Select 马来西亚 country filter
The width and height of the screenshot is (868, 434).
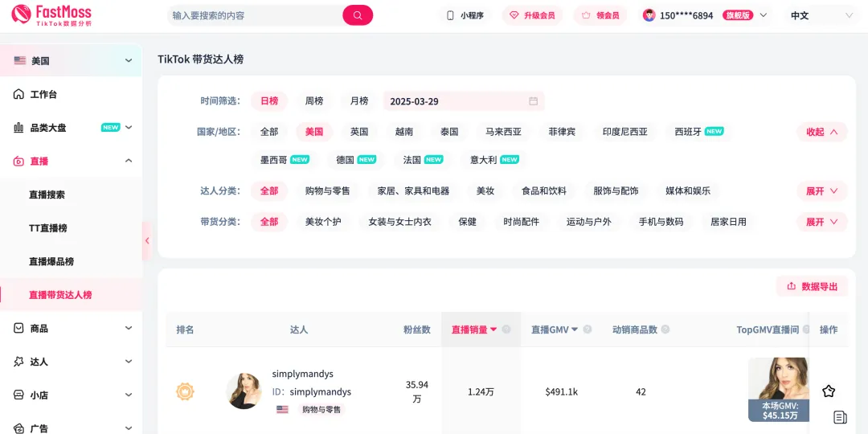tap(503, 132)
